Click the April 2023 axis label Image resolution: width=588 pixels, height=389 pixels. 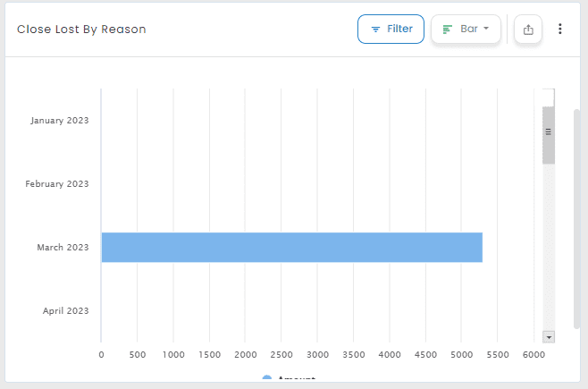click(65, 310)
